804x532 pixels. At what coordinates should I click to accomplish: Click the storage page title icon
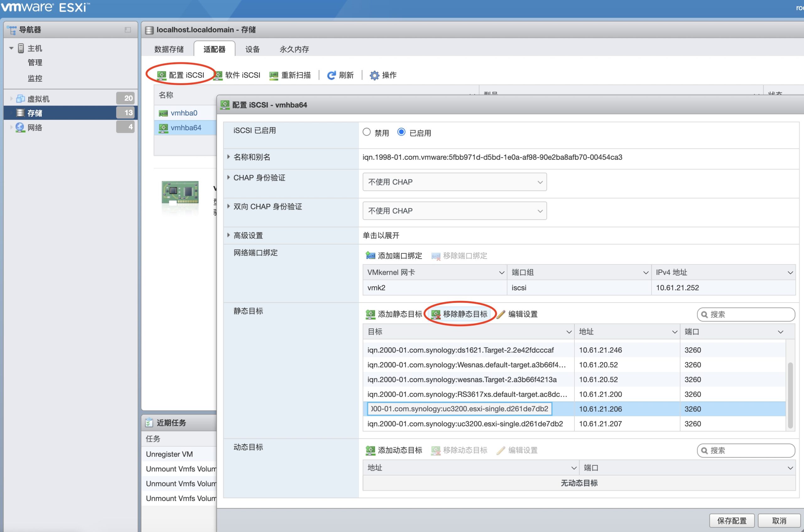coord(149,30)
